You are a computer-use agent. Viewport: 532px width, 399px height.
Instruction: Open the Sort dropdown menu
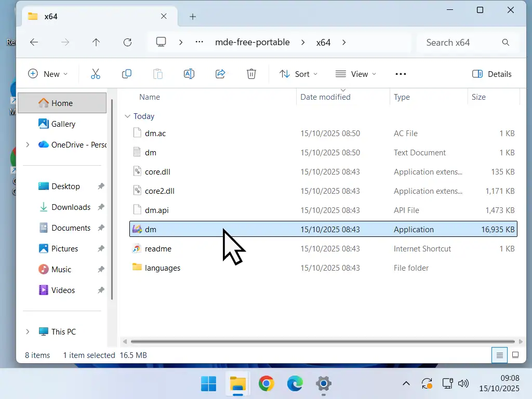coord(298,74)
